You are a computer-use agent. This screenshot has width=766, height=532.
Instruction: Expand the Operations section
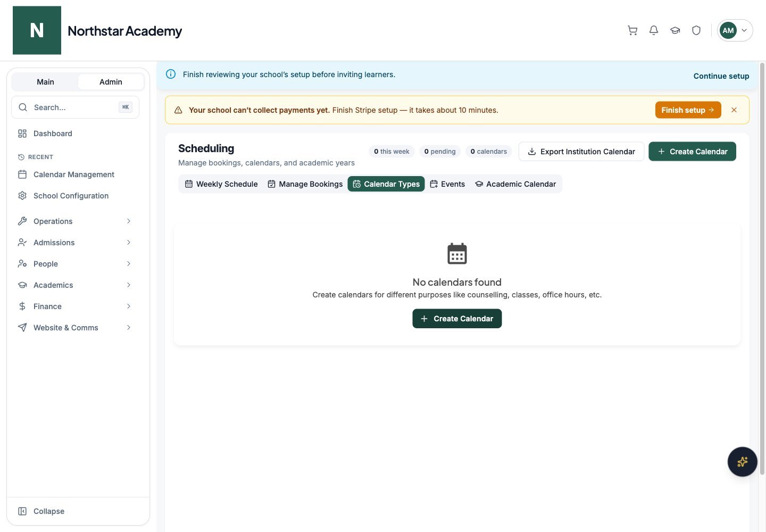point(75,221)
